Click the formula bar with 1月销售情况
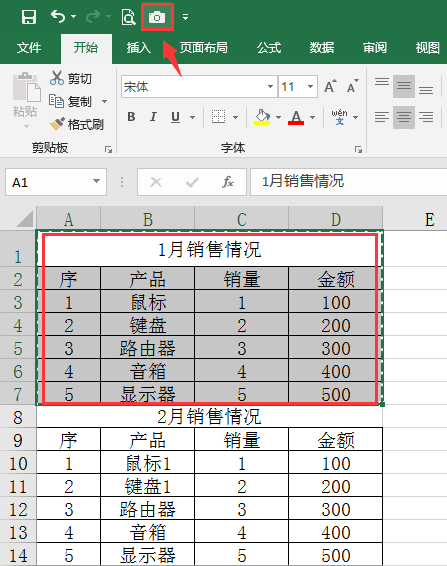This screenshot has height=566, width=447. 348,182
